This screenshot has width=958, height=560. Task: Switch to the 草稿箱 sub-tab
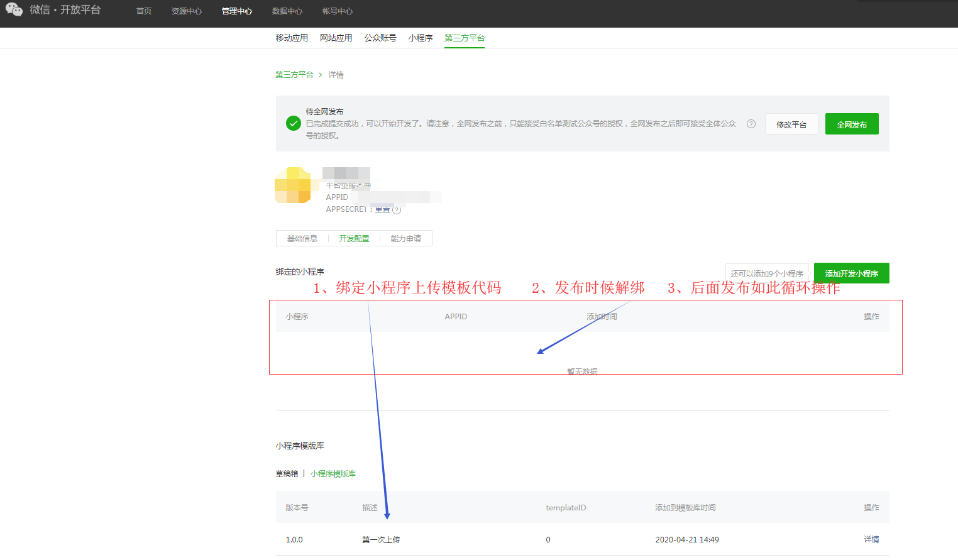pos(287,474)
